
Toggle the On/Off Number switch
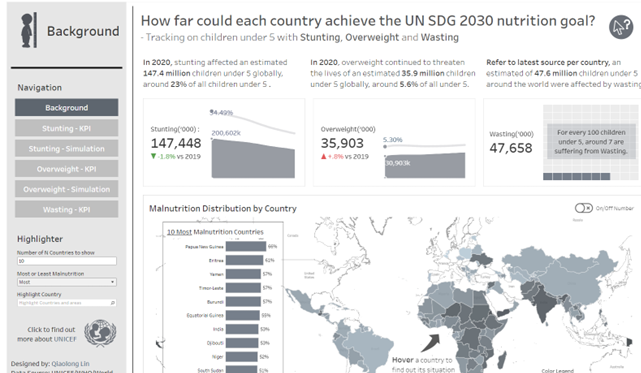tap(583, 208)
